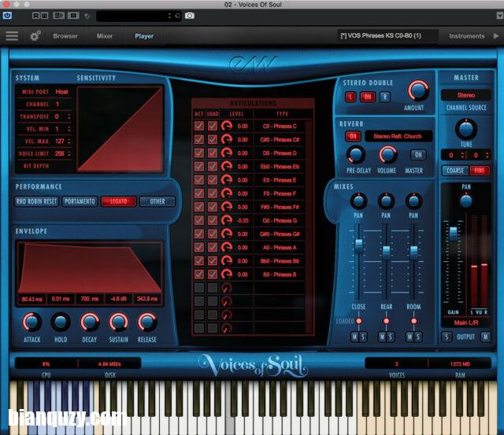Click the envelope Sustain knob
Screen dimensions: 504x435
coord(119,322)
